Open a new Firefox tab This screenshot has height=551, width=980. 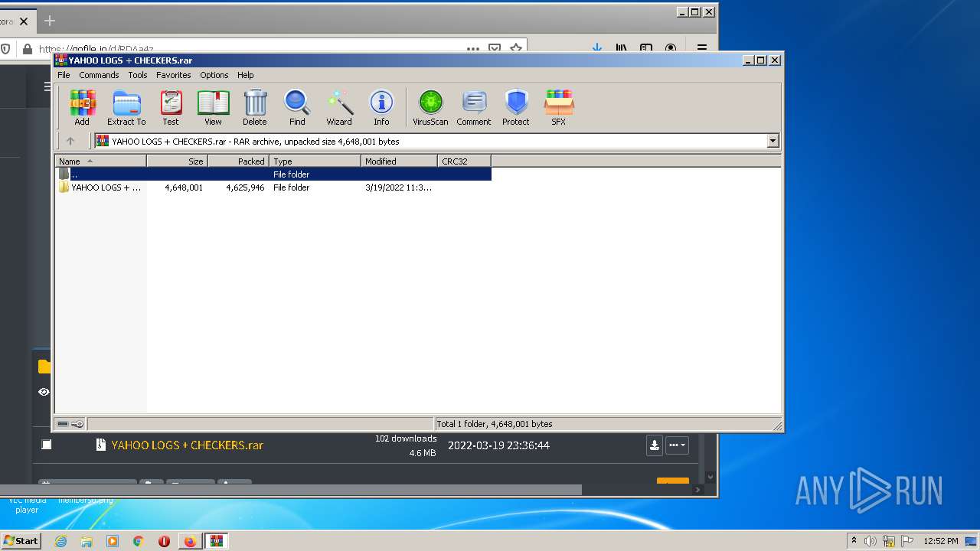50,21
